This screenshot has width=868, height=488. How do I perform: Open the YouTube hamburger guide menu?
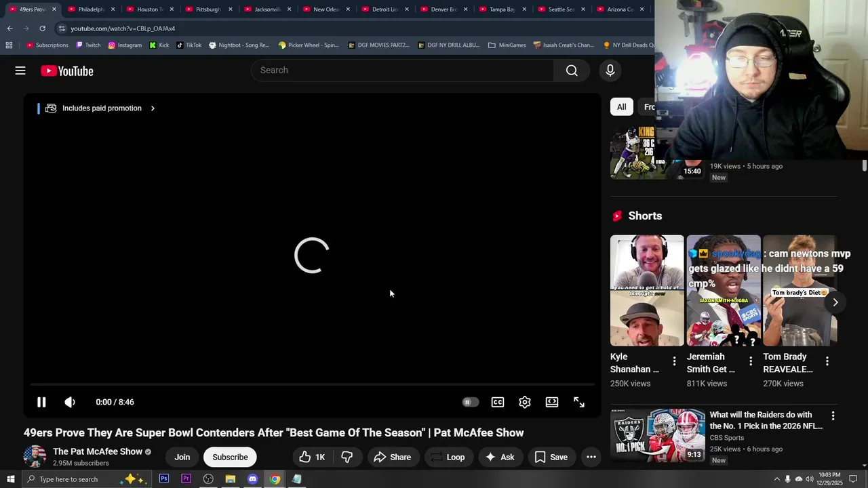(20, 70)
